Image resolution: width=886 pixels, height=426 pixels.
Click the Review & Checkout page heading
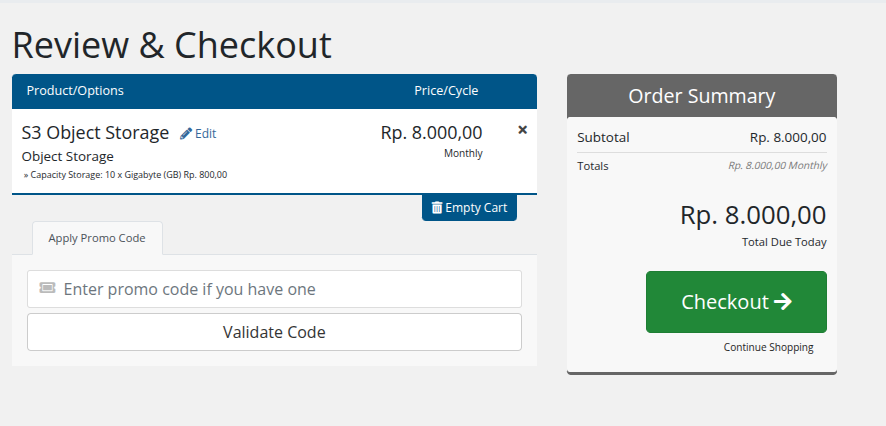point(171,45)
